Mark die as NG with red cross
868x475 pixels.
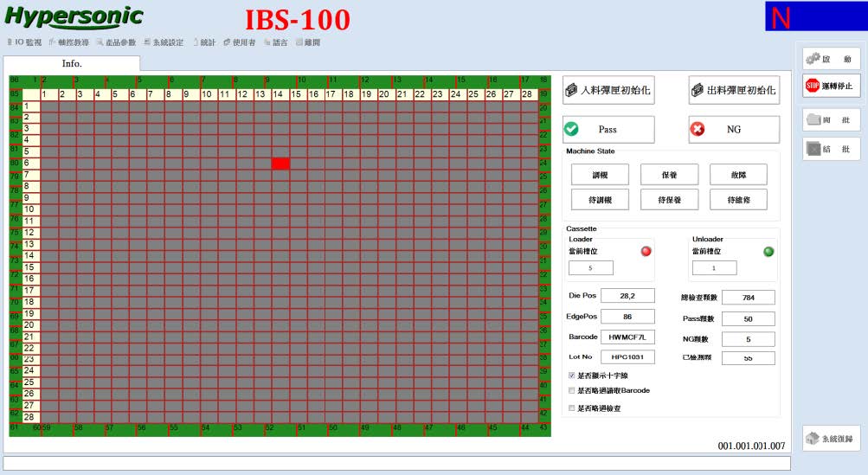(x=734, y=129)
